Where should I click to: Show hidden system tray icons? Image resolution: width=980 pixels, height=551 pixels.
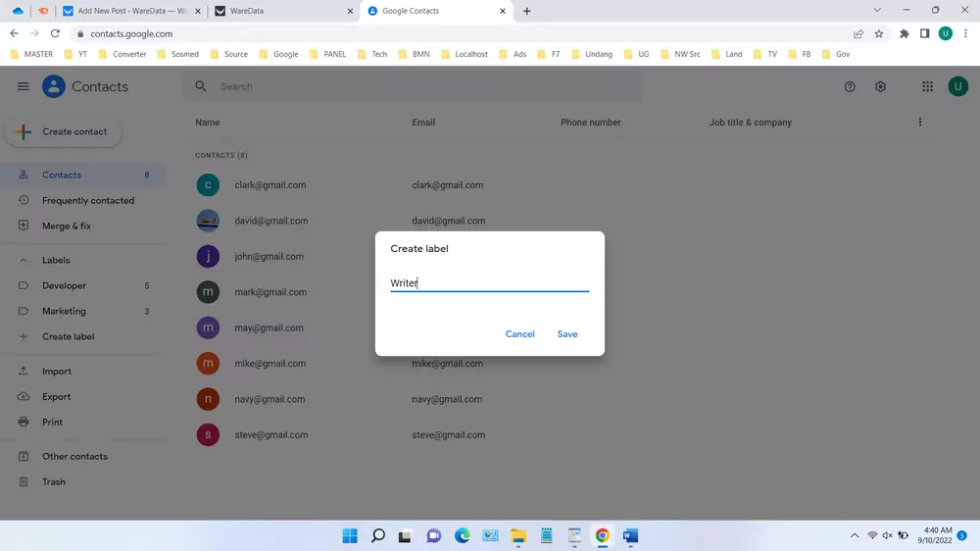(x=855, y=535)
